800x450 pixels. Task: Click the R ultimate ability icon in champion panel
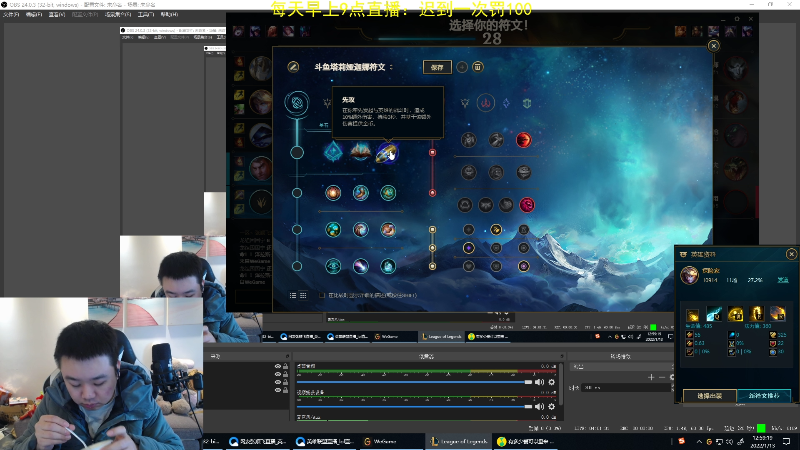pos(778,314)
